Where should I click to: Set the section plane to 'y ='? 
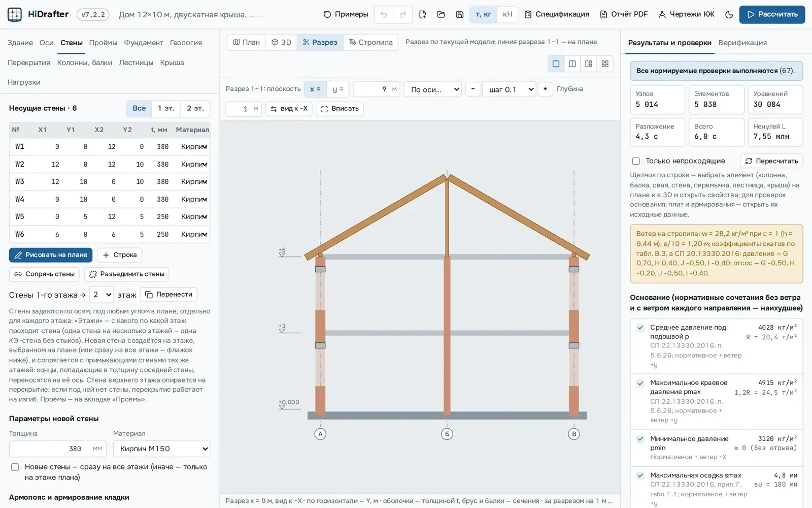[338, 89]
